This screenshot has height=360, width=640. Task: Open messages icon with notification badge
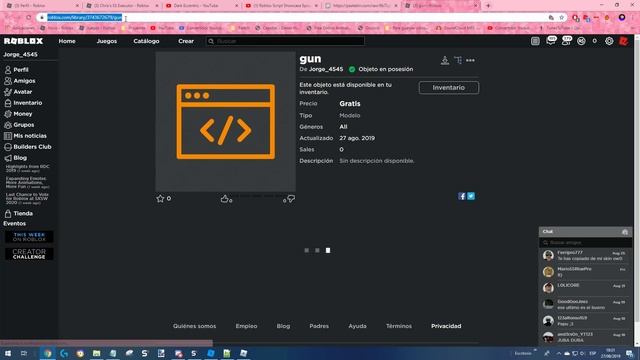click(x=551, y=41)
